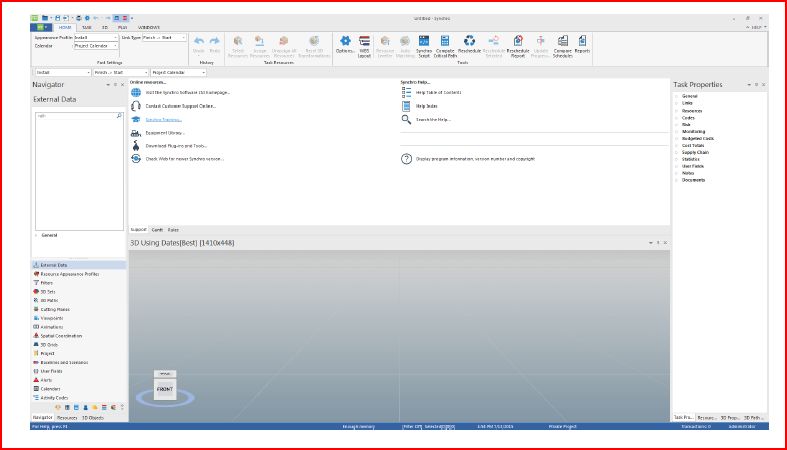The width and height of the screenshot is (787, 450).
Task: Expand General under External Data panel
Action: pos(37,235)
